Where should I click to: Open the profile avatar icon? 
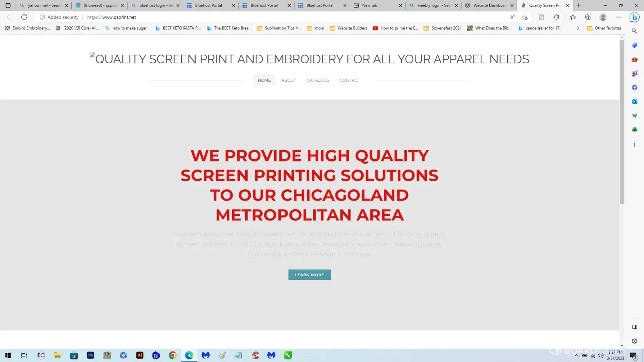pos(603,17)
